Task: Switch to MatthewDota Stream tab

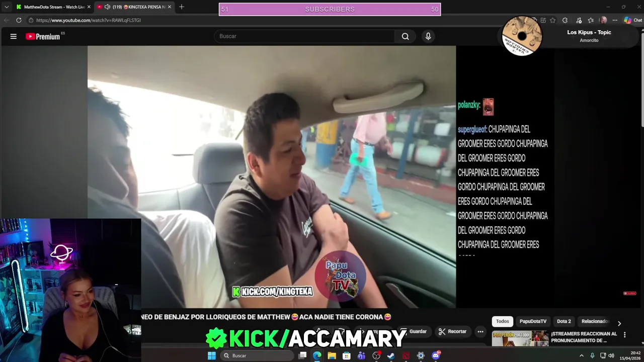Action: coord(52,7)
